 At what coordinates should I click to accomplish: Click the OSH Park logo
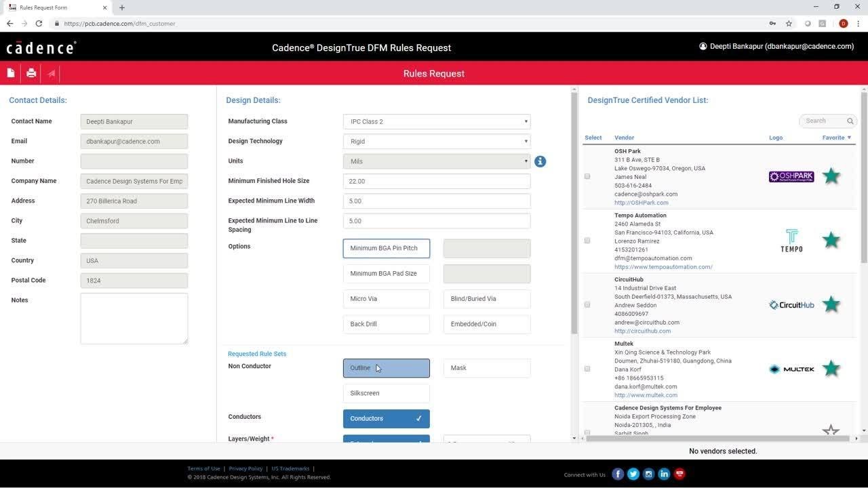pos(791,177)
